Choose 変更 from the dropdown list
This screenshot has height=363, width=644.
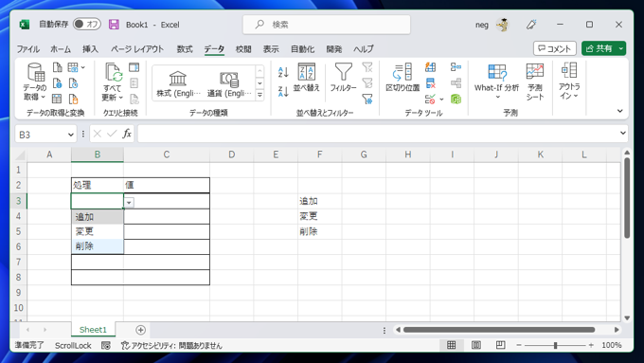98,231
